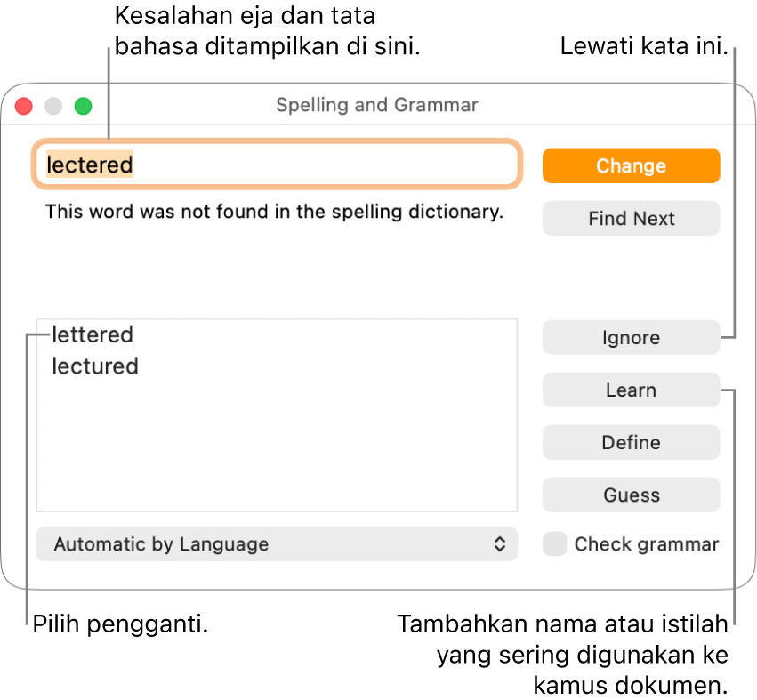The width and height of the screenshot is (757, 700).
Task: Click the Guess button
Action: coord(631,495)
